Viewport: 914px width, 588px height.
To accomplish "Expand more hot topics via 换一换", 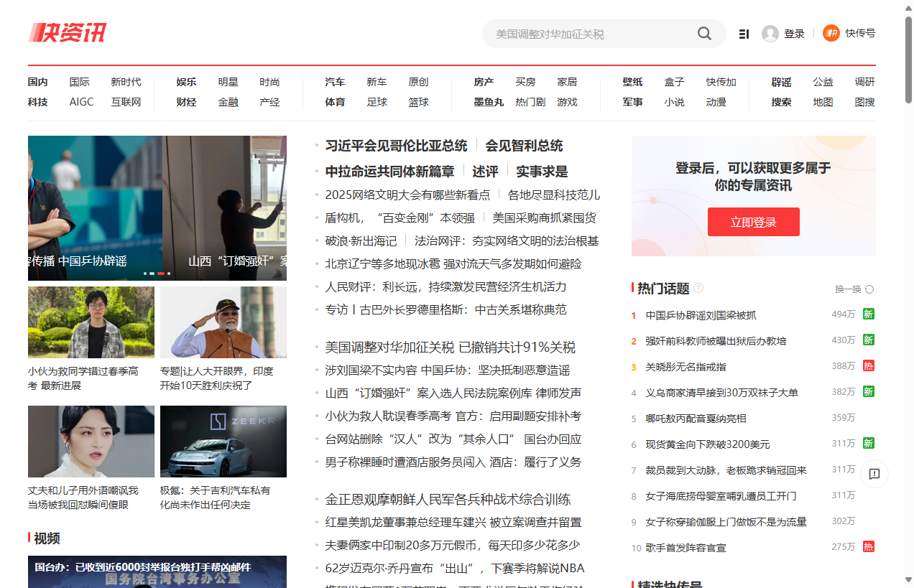I will (x=849, y=289).
